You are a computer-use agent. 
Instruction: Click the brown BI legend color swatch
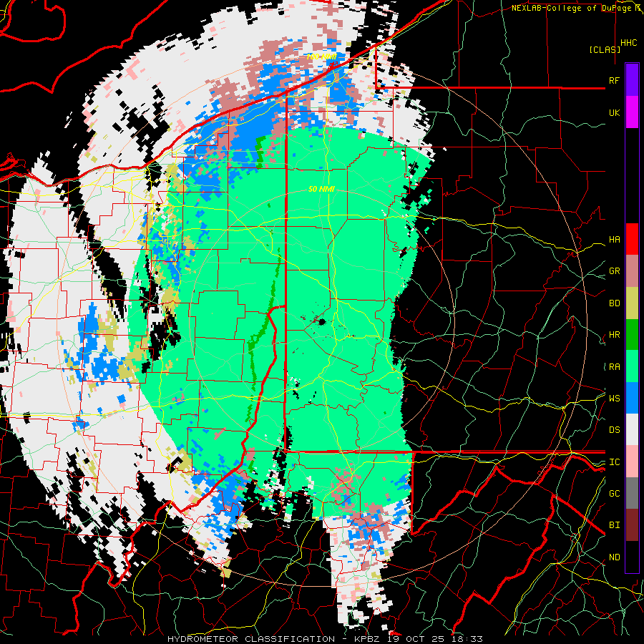point(632,525)
